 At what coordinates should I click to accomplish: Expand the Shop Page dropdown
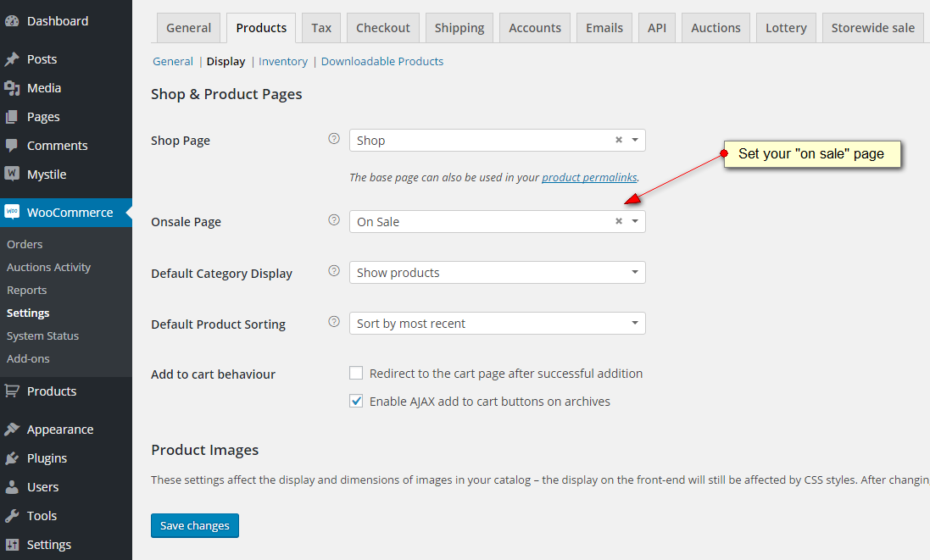635,141
